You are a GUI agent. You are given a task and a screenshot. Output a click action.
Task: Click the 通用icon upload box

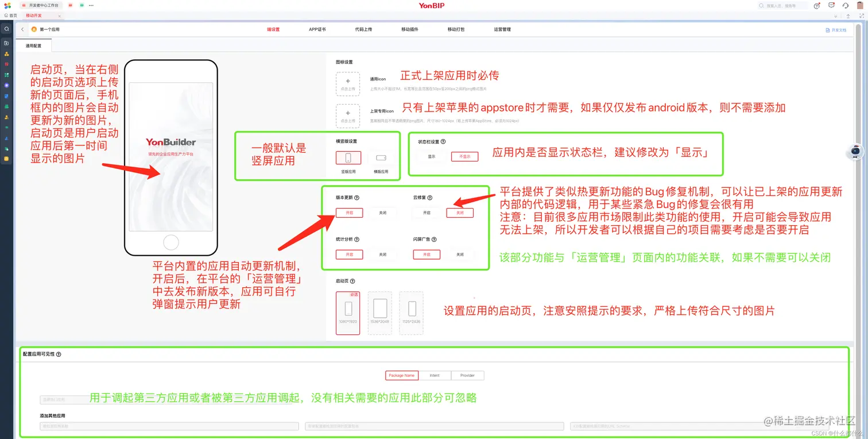point(348,84)
